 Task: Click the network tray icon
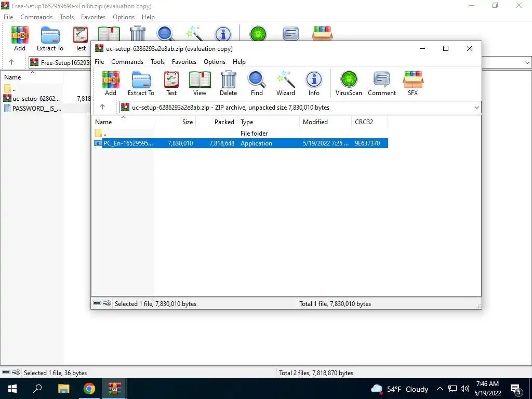coord(453,389)
